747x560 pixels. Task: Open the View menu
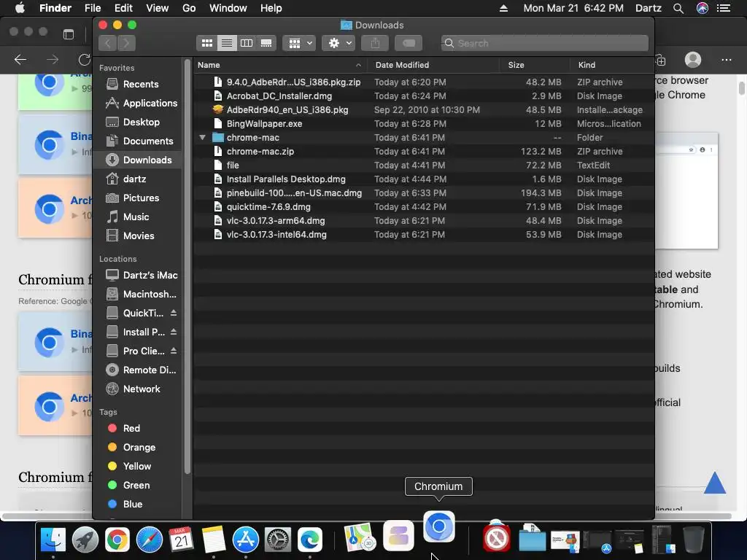(x=158, y=8)
